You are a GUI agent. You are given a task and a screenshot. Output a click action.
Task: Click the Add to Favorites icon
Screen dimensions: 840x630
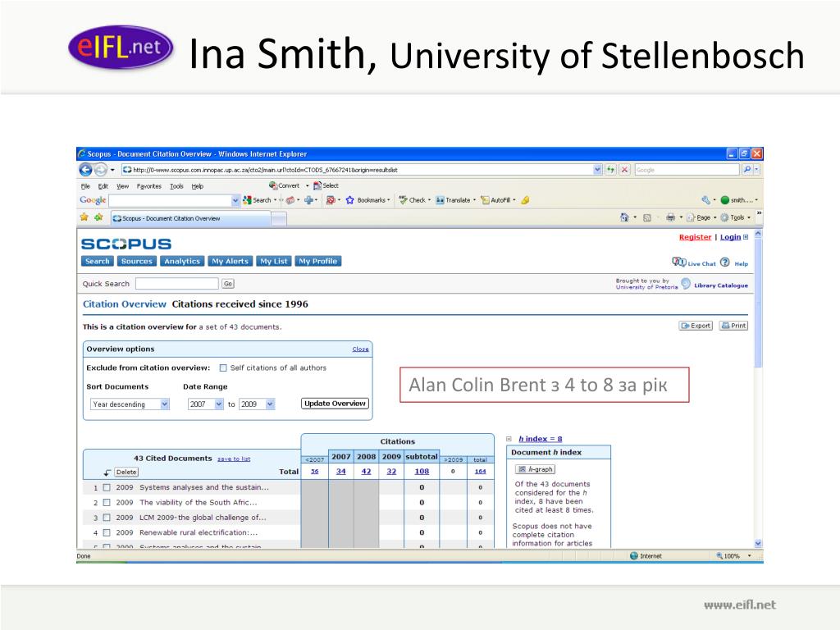pos(98,217)
